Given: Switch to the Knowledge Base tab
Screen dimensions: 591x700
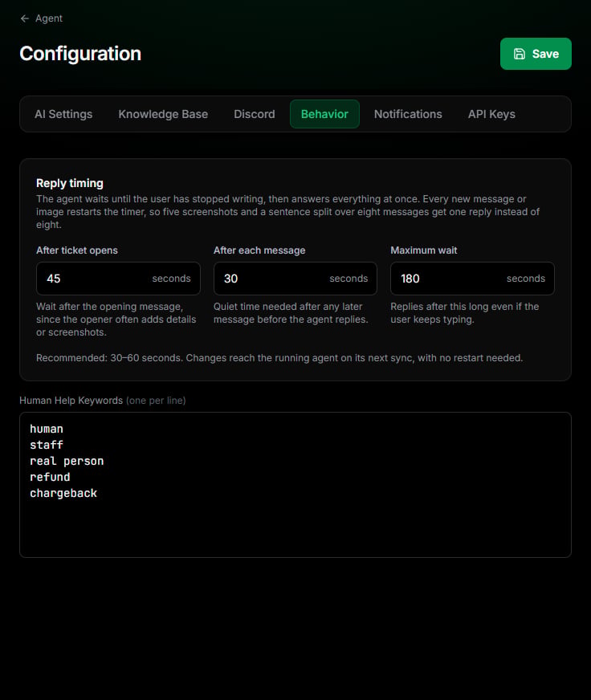Looking at the screenshot, I should tap(163, 114).
